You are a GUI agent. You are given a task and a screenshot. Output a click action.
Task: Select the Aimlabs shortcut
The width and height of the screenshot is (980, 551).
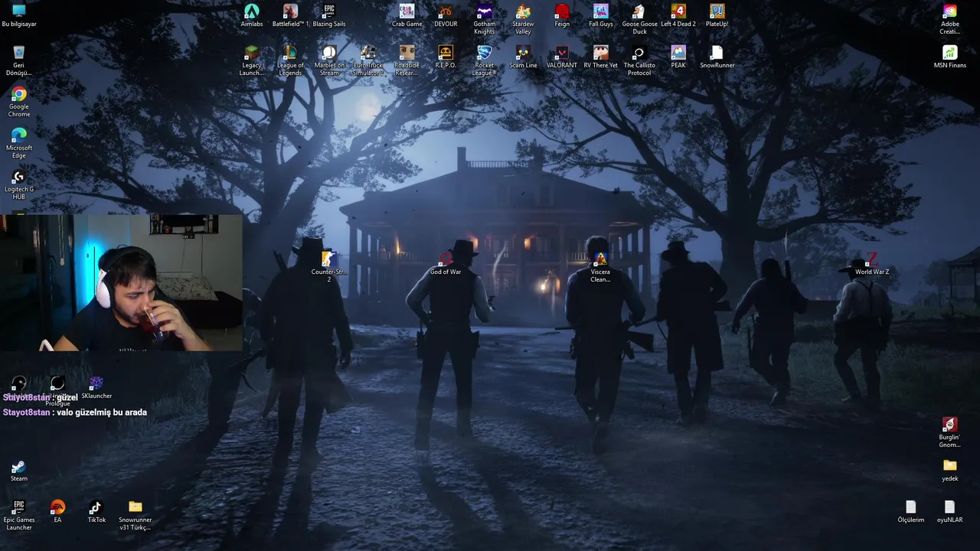tap(251, 15)
